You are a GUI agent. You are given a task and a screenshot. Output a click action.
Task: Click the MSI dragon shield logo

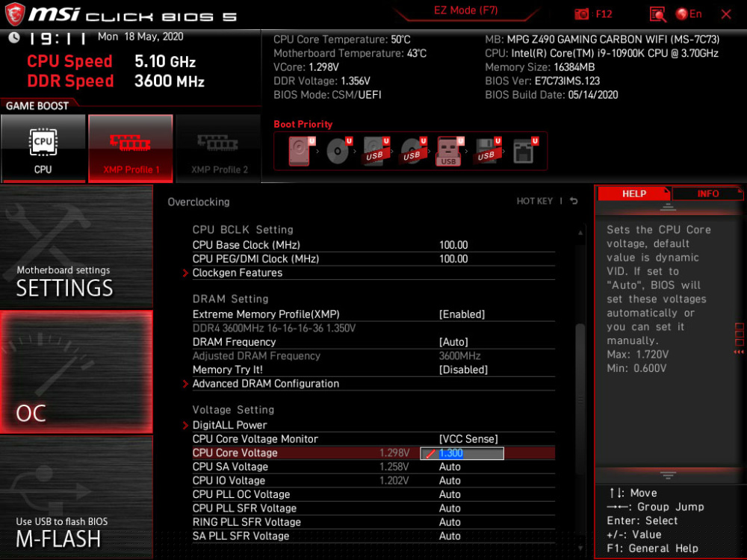pos(14,14)
